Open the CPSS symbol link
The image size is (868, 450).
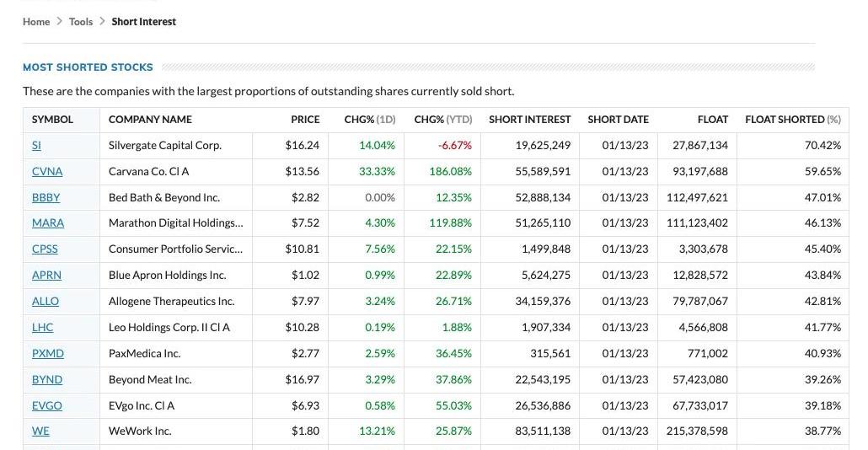click(x=45, y=249)
